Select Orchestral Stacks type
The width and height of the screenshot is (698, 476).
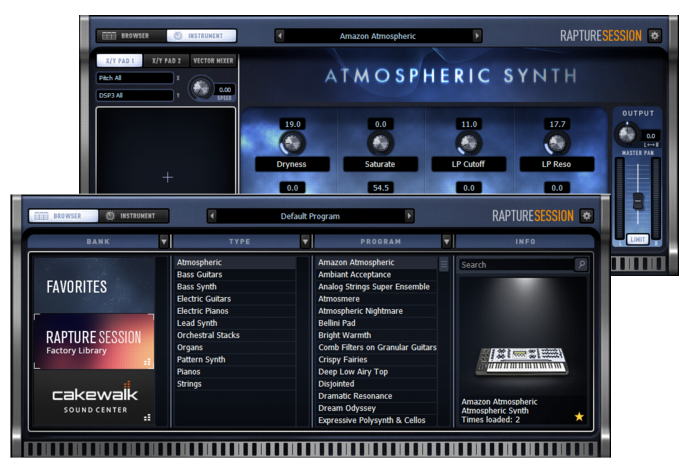click(x=235, y=335)
